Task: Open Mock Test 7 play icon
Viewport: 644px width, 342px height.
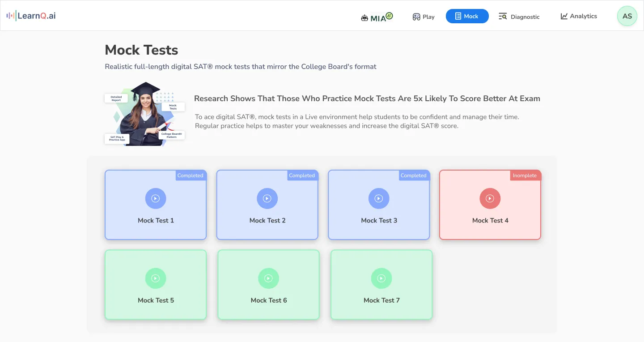Action: pyautogui.click(x=381, y=278)
